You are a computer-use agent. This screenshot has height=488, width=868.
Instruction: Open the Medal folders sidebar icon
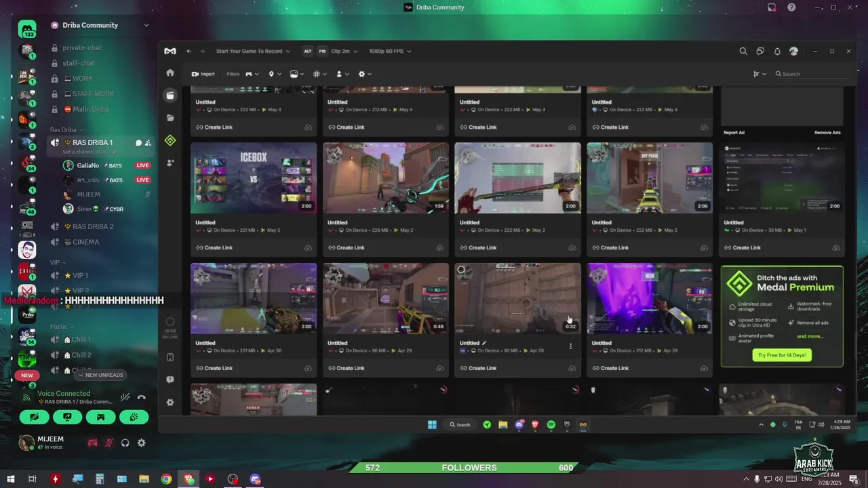(x=170, y=118)
